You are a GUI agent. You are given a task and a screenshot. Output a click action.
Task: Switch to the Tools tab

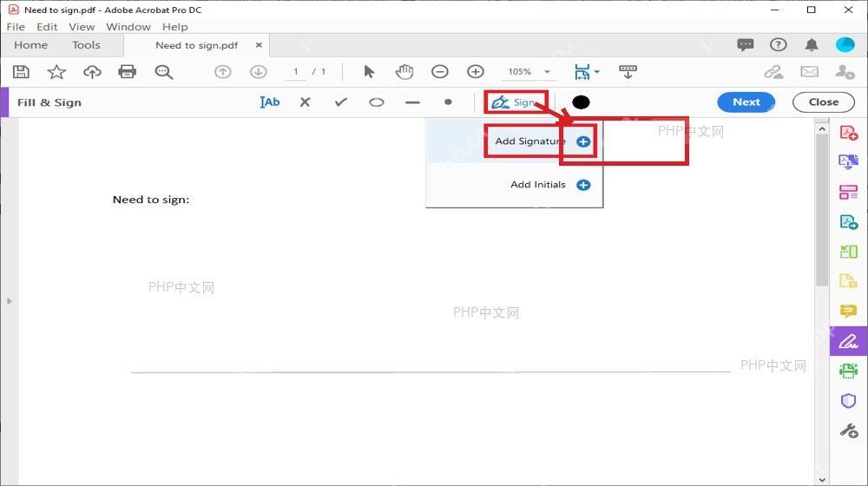click(86, 45)
